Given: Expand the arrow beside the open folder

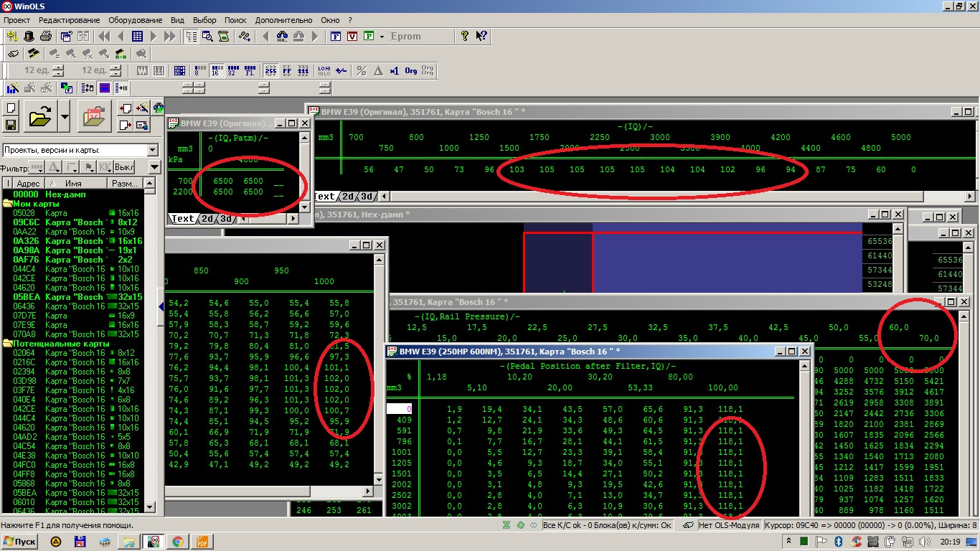Looking at the screenshot, I should pos(65,116).
